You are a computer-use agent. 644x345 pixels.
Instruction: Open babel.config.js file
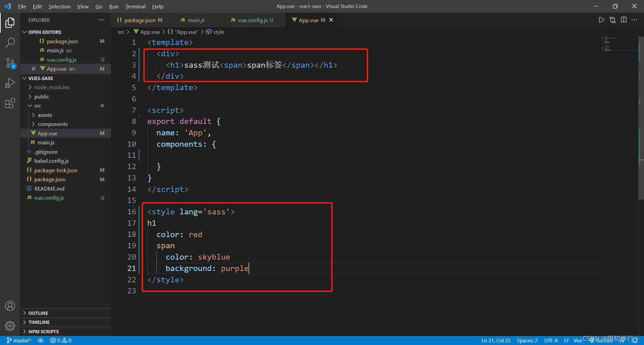[x=65, y=161]
